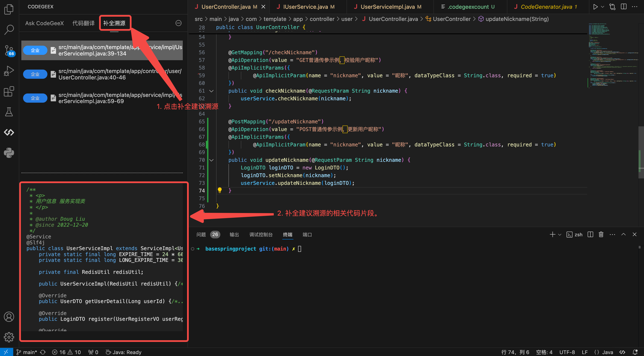644x356 pixels.
Task: Change indentation via 空格: 4
Action: [x=544, y=352]
